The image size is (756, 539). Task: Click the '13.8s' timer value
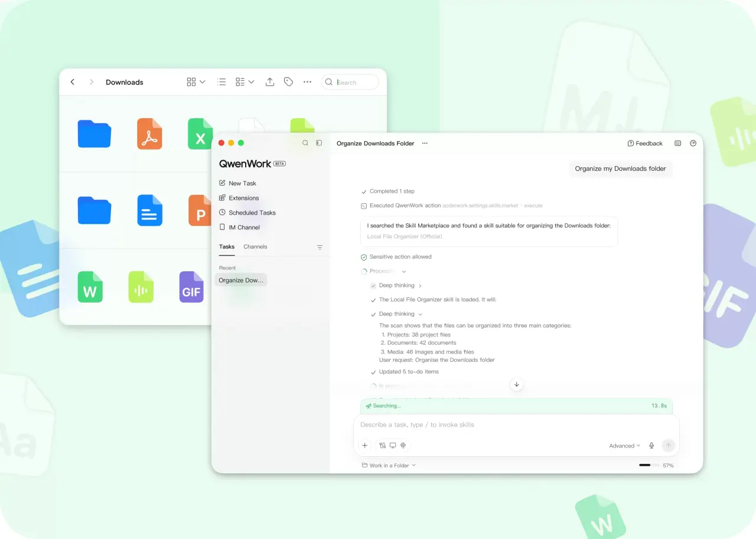659,406
